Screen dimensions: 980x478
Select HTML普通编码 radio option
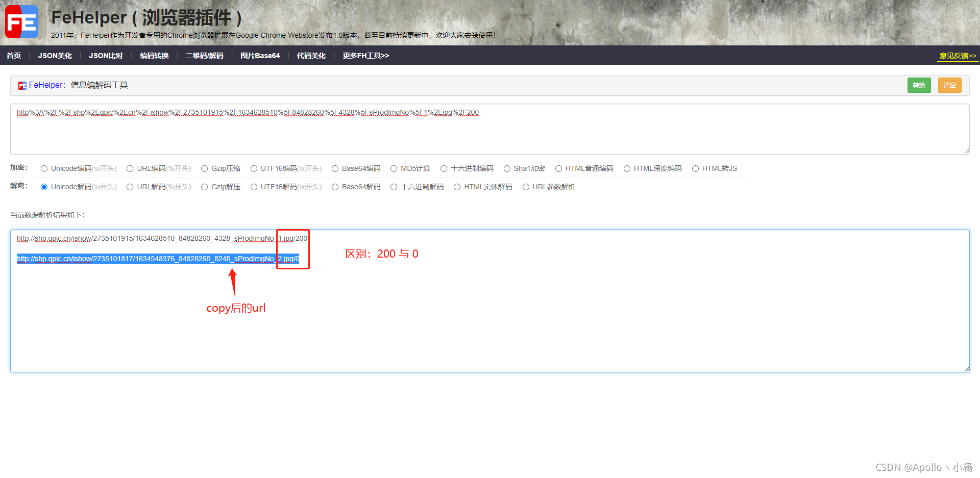pos(559,169)
